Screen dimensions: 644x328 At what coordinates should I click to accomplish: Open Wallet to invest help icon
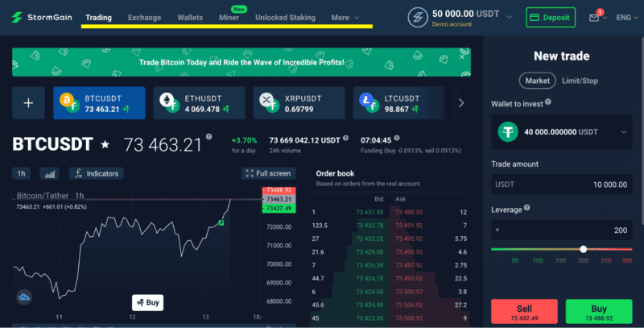(x=548, y=102)
